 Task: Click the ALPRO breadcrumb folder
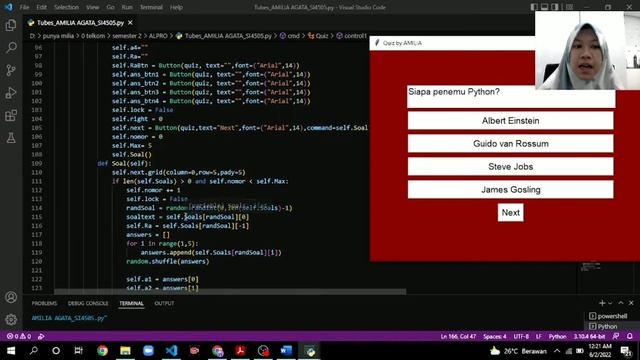(x=158, y=36)
